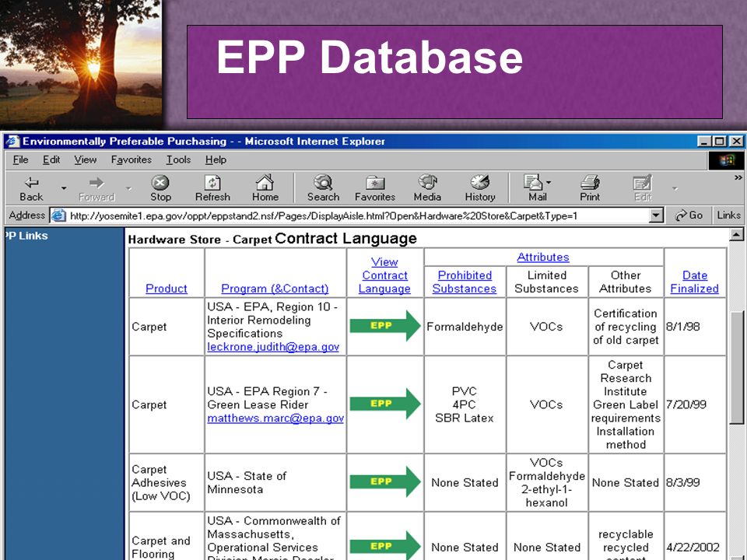Screen dimensions: 747x560
Task: Open EPP arrow for Green Lease Rider row
Action: 385,404
